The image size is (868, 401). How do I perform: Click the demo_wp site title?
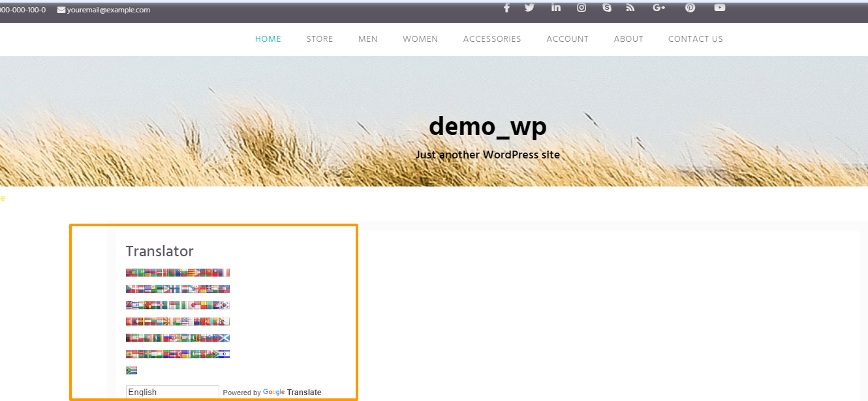(x=488, y=126)
